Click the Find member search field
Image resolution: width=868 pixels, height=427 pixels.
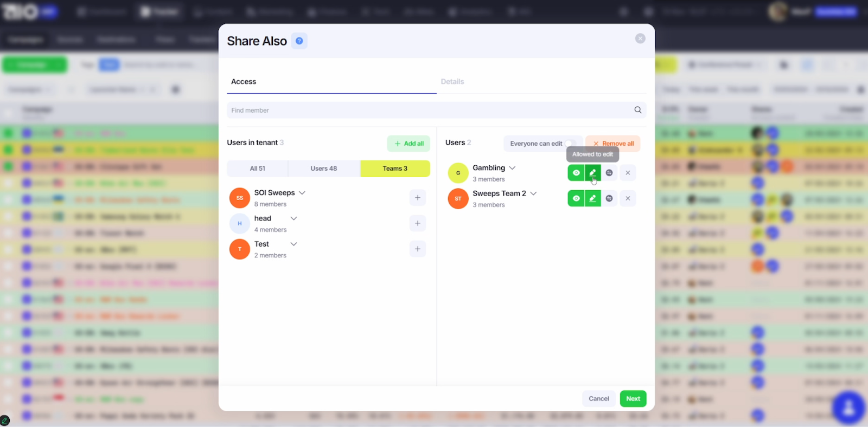click(x=429, y=110)
